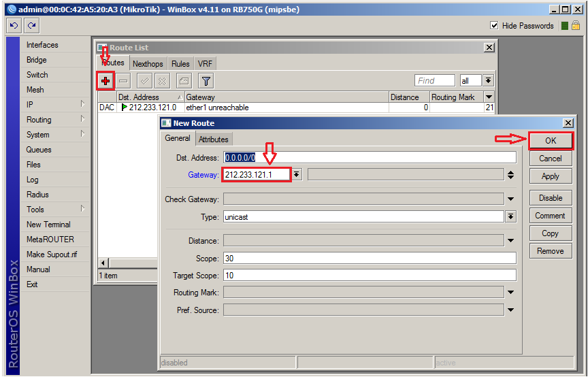Open the Gateway address dropdown arrow

click(297, 175)
